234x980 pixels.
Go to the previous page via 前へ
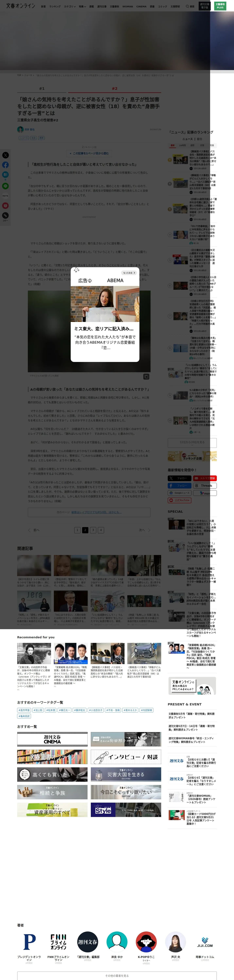[34, 530]
